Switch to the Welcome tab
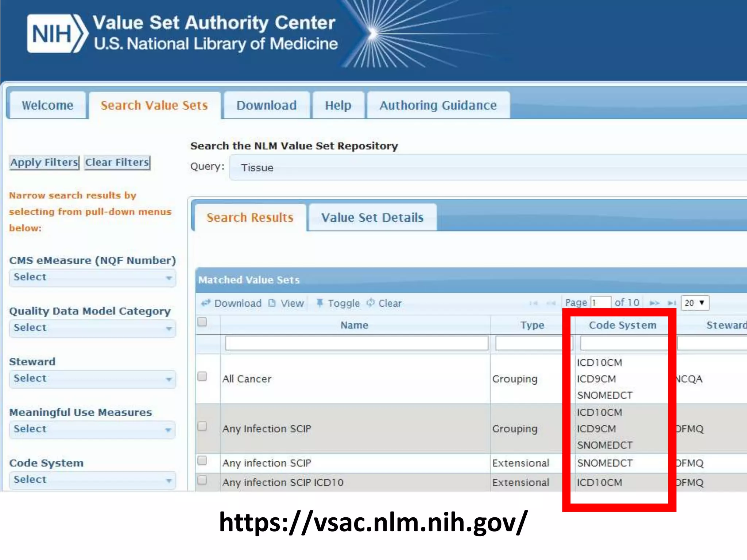The height and width of the screenshot is (560, 747). point(47,105)
